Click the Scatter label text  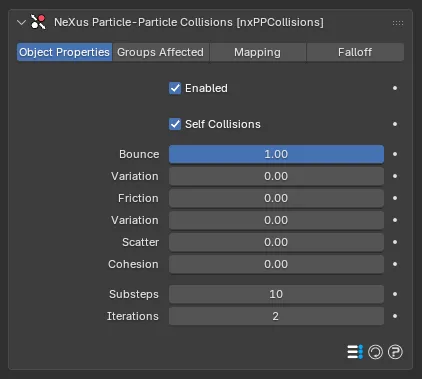coord(140,242)
